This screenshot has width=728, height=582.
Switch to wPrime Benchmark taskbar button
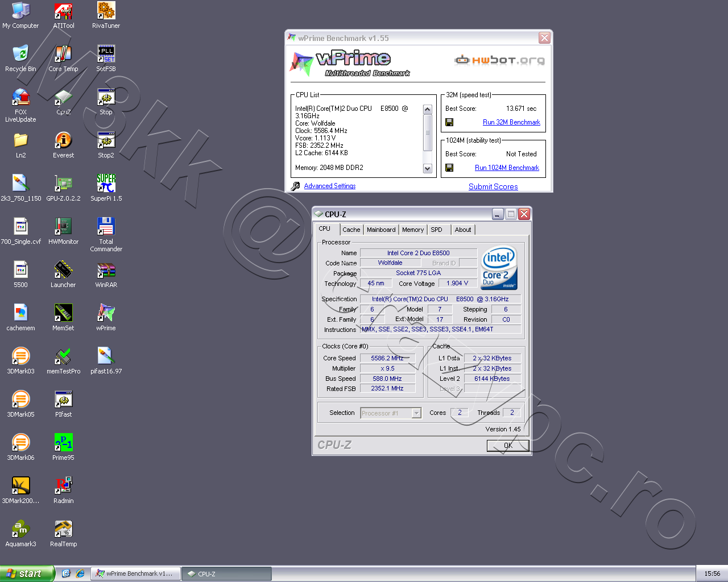(136, 574)
